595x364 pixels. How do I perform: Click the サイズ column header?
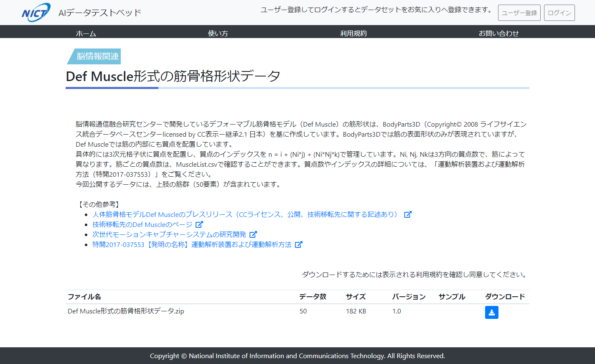coord(356,297)
